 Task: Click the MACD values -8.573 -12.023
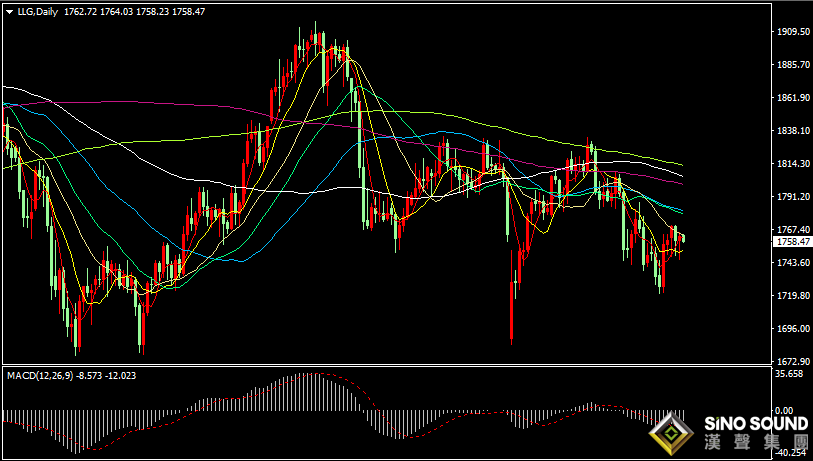pos(106,375)
